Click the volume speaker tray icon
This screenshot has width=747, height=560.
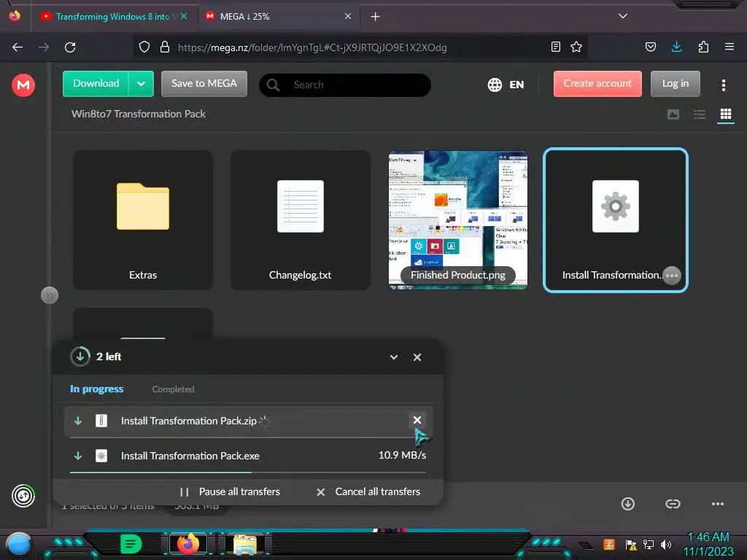click(x=666, y=544)
